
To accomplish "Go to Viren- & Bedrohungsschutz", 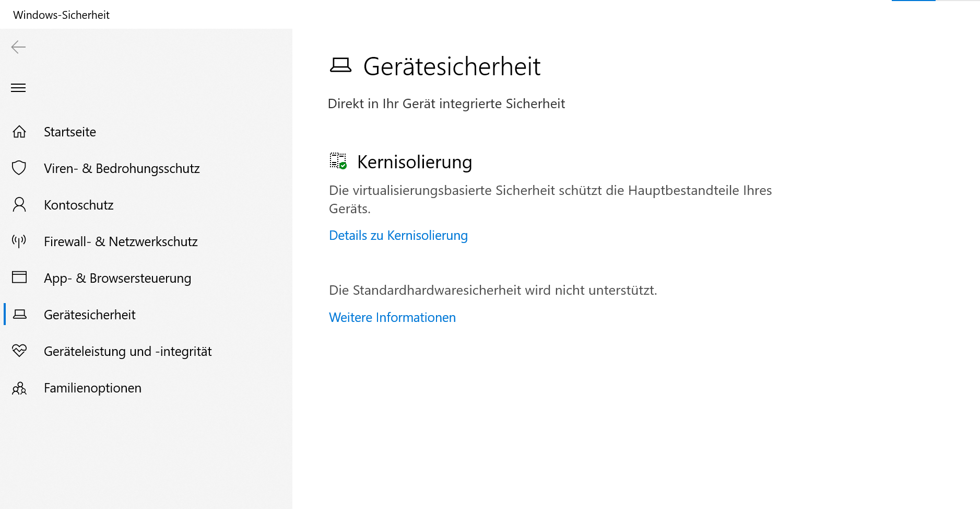I will point(146,168).
